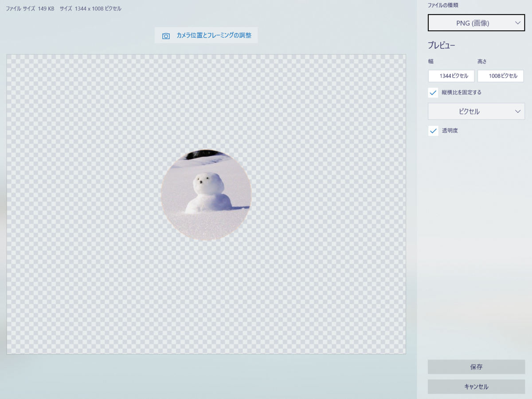Click the ファイルの種類 label
The width and height of the screenshot is (532, 399).
(x=443, y=5)
